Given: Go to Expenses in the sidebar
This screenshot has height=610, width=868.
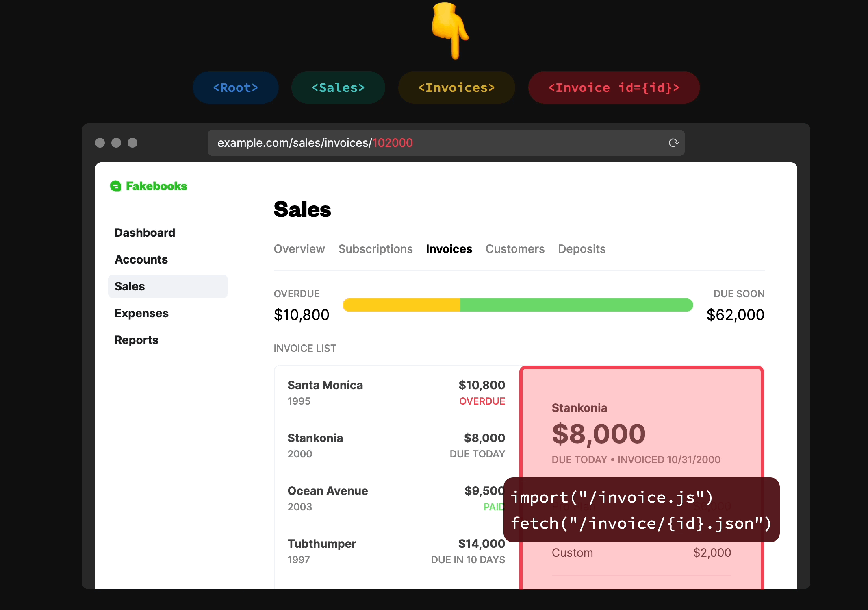Looking at the screenshot, I should [141, 313].
